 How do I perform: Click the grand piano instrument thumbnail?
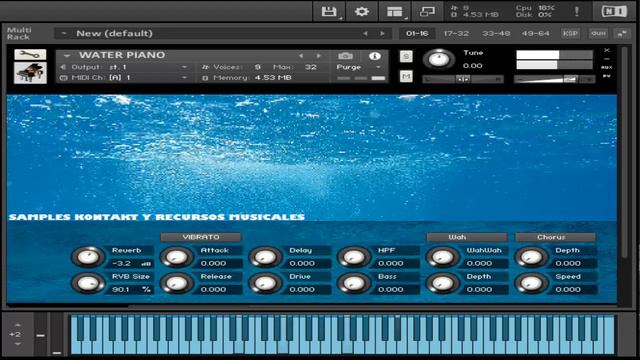click(30, 73)
